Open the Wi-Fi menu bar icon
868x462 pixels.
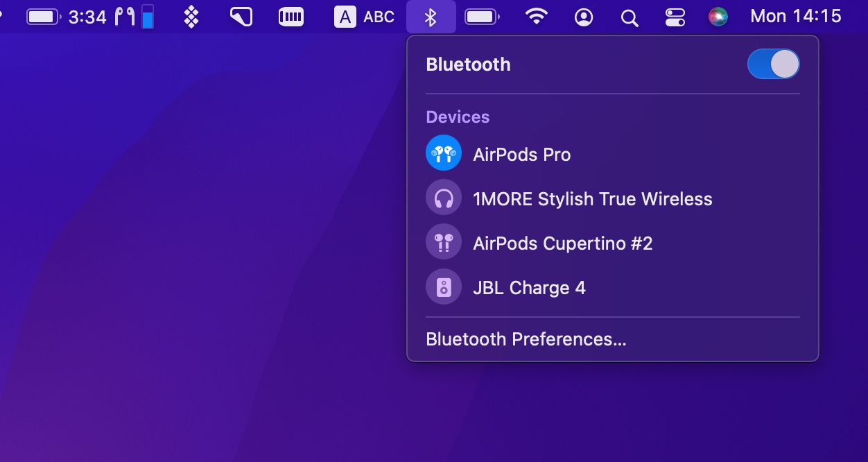537,17
